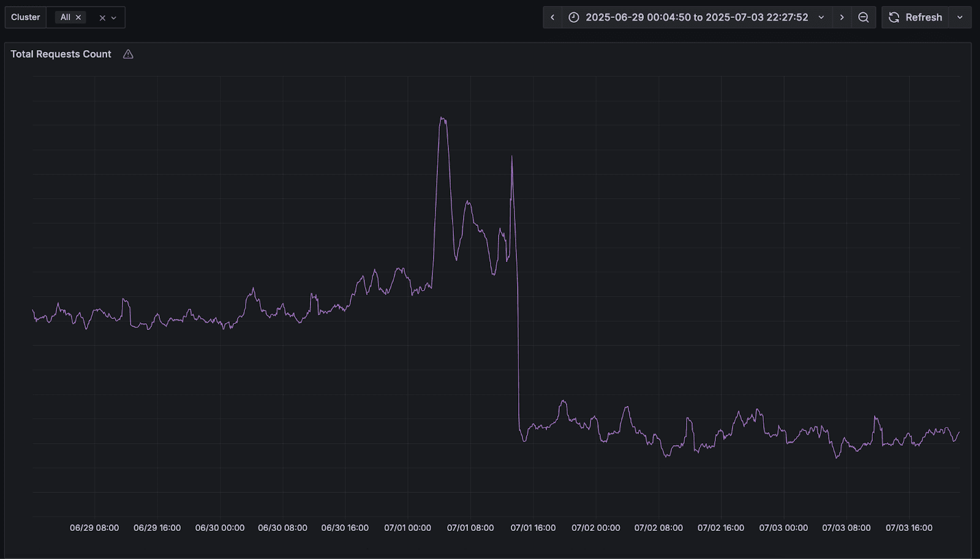Click the circular refresh arrows icon
The image size is (980, 559).
pos(895,17)
